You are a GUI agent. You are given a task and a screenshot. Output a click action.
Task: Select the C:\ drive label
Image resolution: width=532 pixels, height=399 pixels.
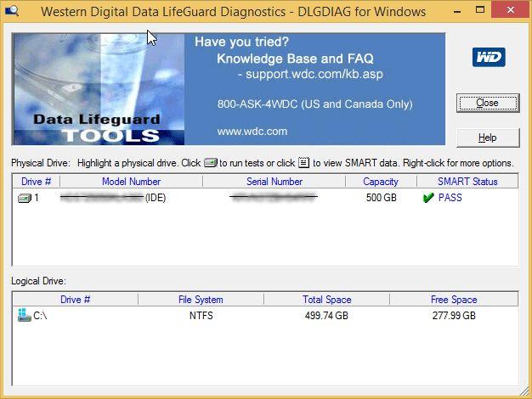pyautogui.click(x=40, y=316)
